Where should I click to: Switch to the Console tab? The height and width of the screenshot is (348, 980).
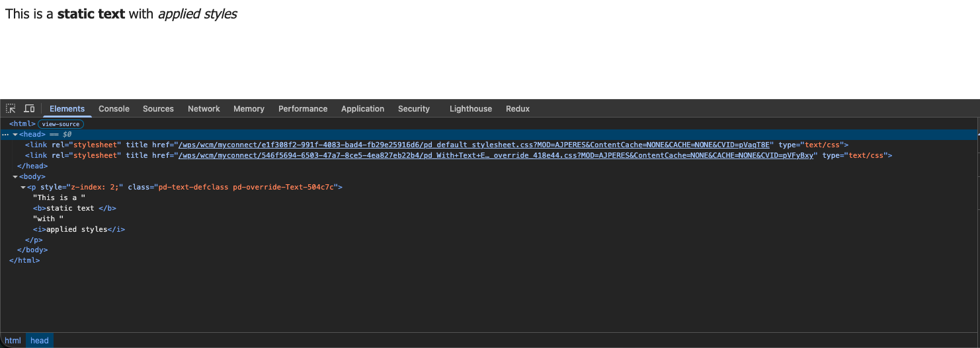tap(114, 108)
